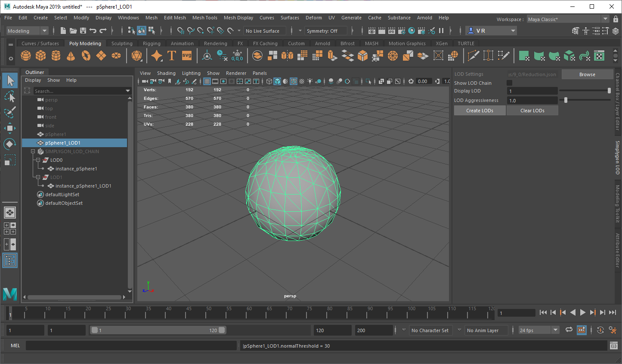Enable the Show LOD Chain checkbox

coord(510,83)
